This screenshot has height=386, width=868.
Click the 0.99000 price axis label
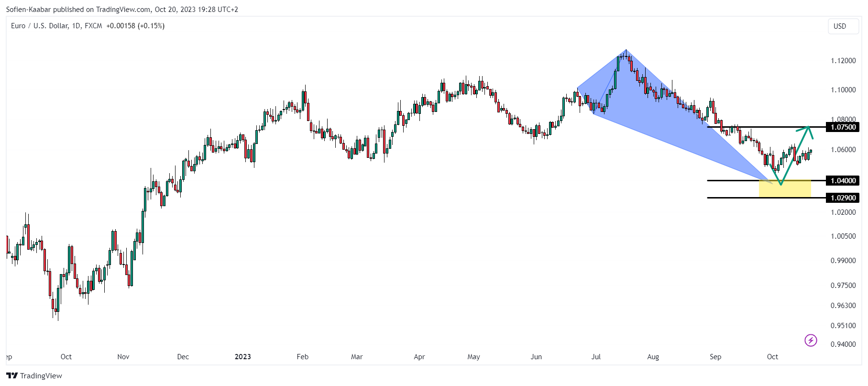pos(843,261)
